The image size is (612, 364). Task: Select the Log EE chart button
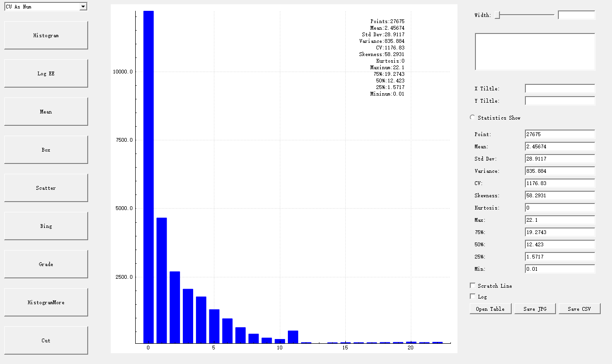point(46,73)
